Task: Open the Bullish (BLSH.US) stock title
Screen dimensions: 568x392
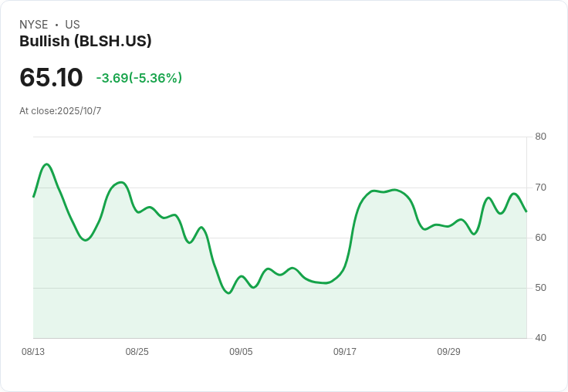Action: coord(85,42)
